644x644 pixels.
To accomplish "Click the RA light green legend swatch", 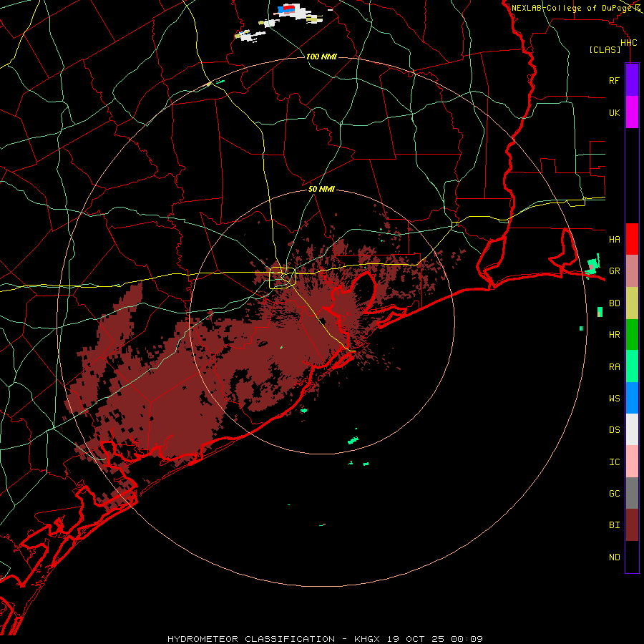I will pos(632,366).
